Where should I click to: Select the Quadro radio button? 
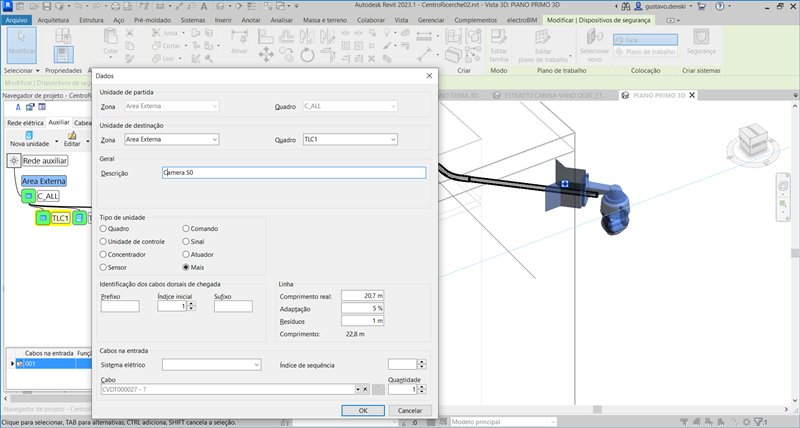pos(103,229)
